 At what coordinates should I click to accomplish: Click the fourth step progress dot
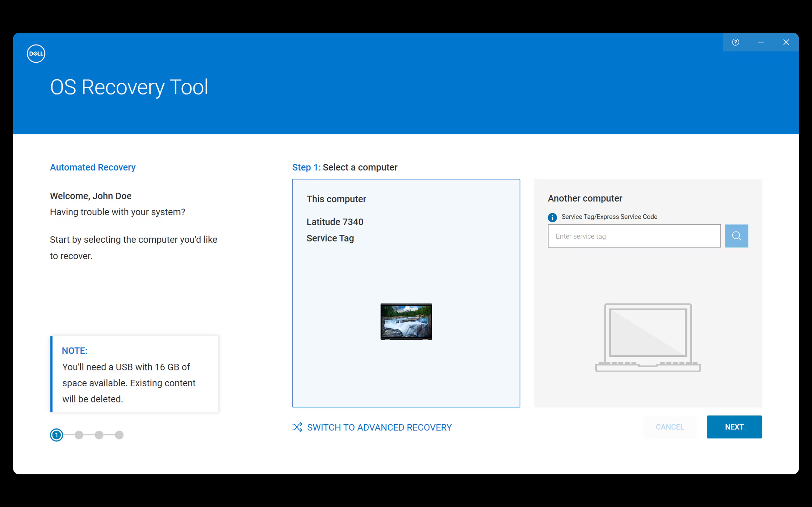(x=119, y=435)
